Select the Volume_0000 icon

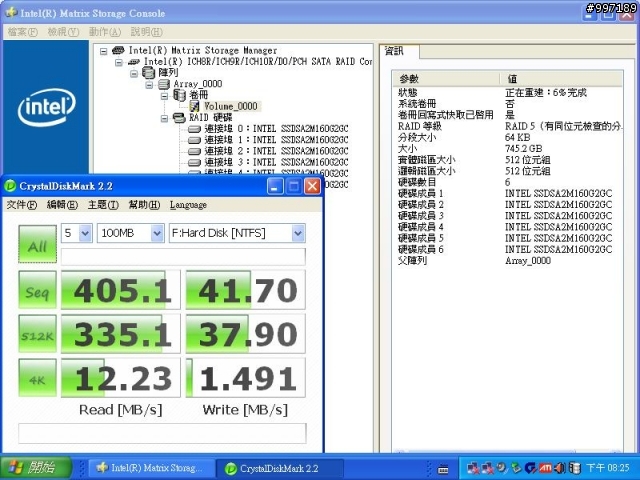[194, 107]
